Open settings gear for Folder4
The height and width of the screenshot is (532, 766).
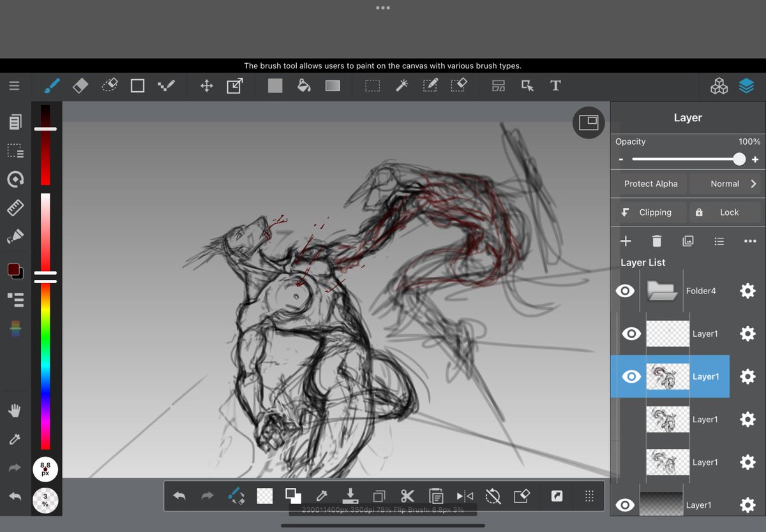coord(747,291)
